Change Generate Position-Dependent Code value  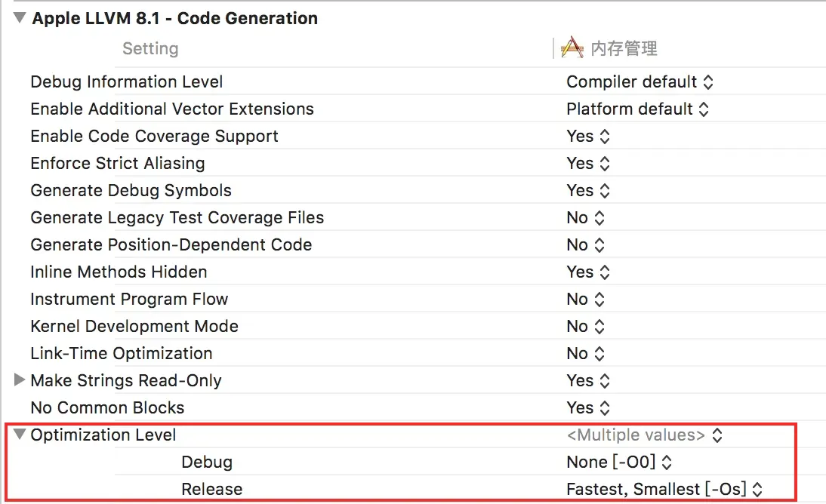pyautogui.click(x=586, y=245)
